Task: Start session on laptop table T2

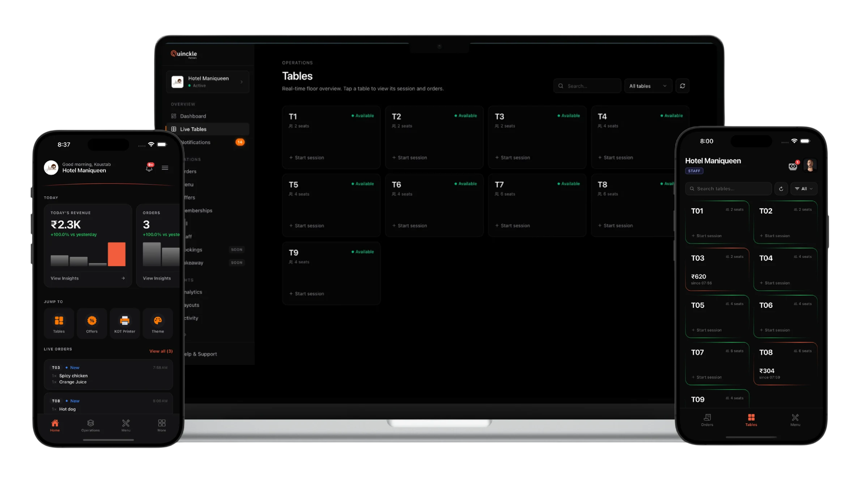Action: click(x=409, y=158)
